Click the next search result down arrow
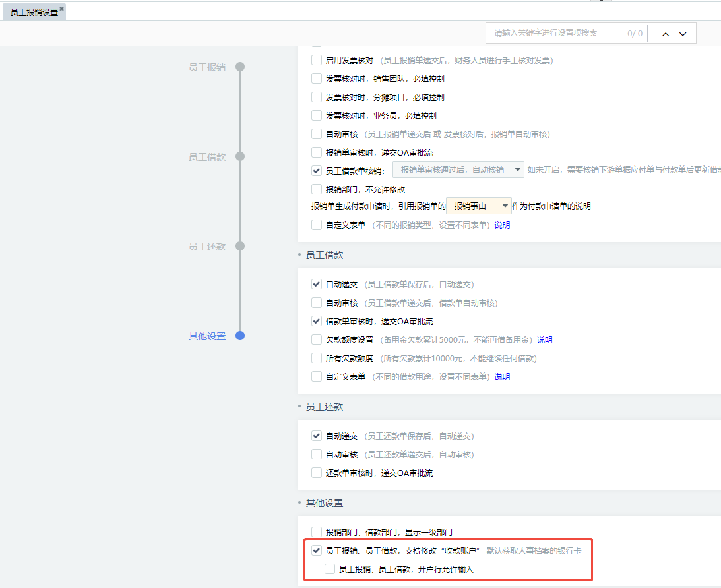 pyautogui.click(x=683, y=34)
